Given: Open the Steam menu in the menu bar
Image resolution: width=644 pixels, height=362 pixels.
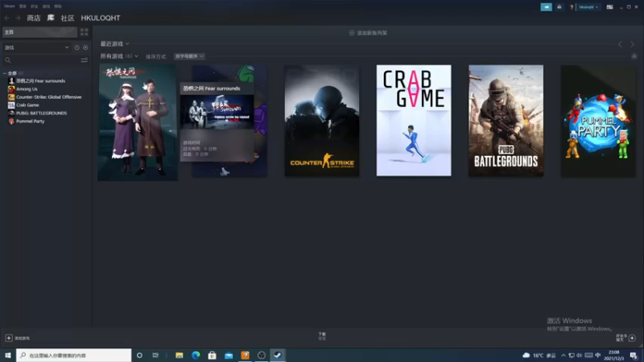Looking at the screenshot, I should tap(9, 6).
